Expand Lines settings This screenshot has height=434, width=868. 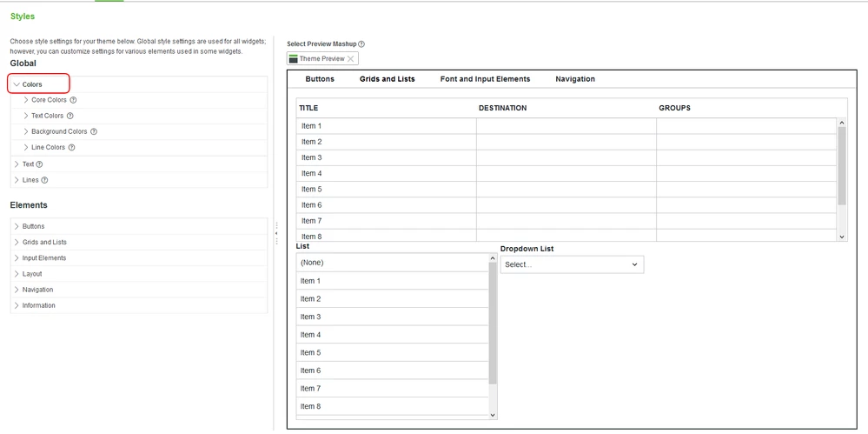click(17, 180)
